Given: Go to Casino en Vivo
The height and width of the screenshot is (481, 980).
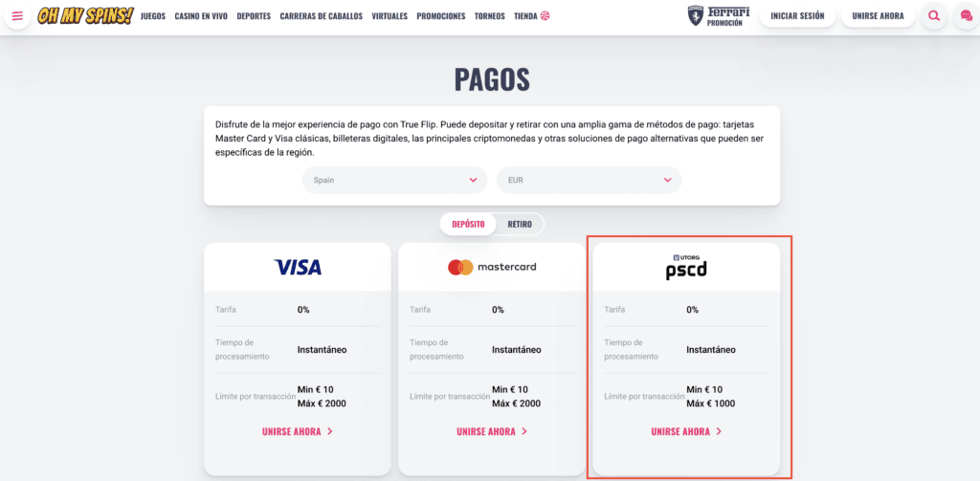Looking at the screenshot, I should (x=201, y=16).
